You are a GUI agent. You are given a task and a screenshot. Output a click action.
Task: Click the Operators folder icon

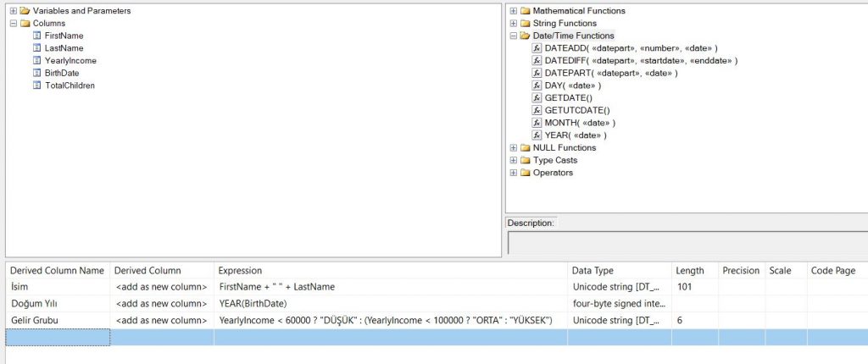coord(525,173)
